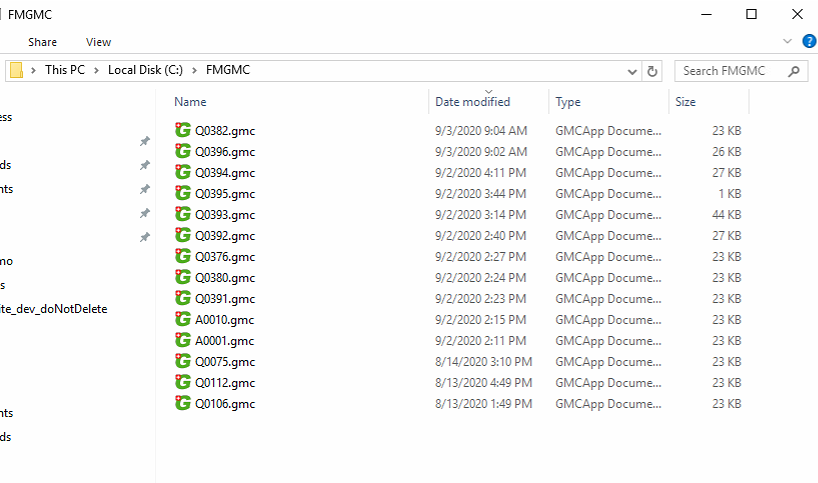Image resolution: width=818 pixels, height=483 pixels.
Task: Click the search magnifier icon
Action: [795, 71]
